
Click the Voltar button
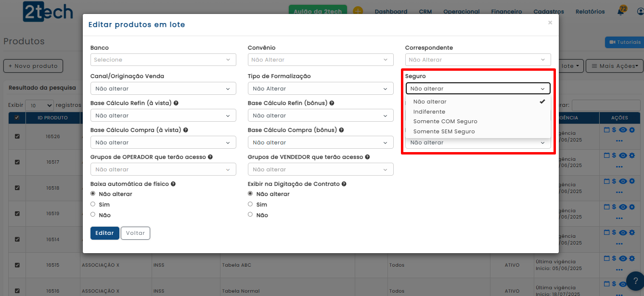click(135, 233)
